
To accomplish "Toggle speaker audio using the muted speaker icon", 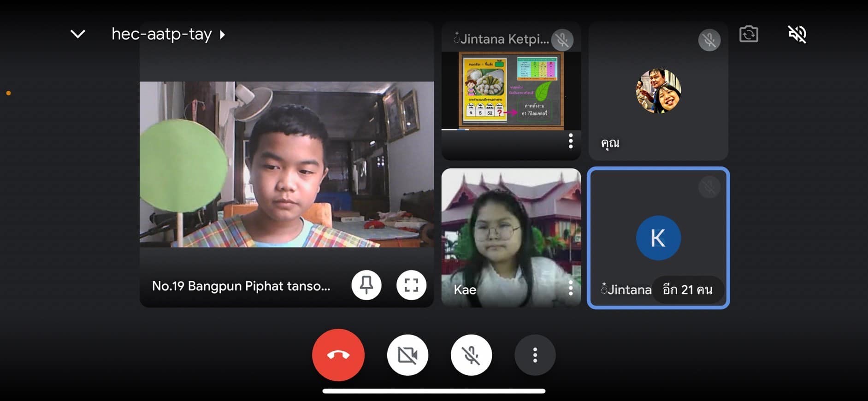I will (797, 34).
